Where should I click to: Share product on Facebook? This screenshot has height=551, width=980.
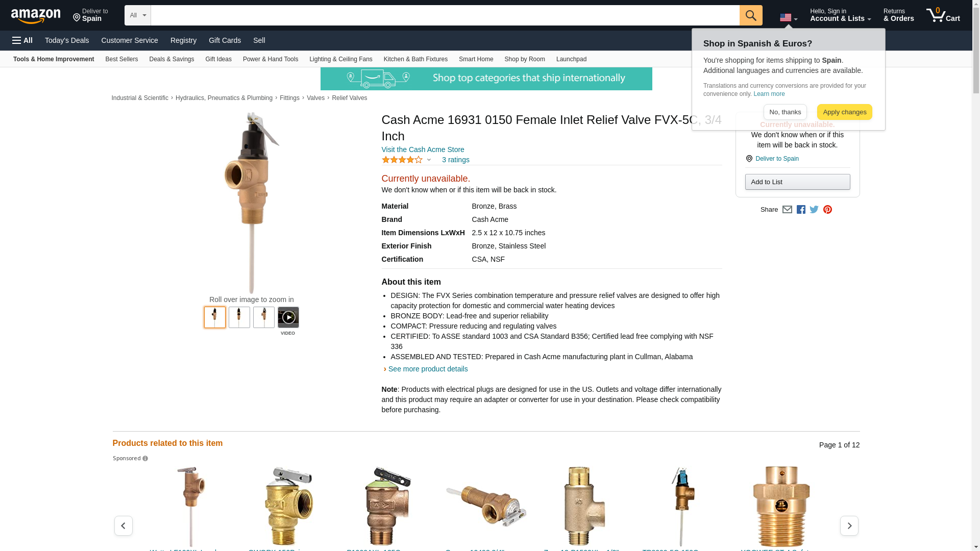coord(801,210)
